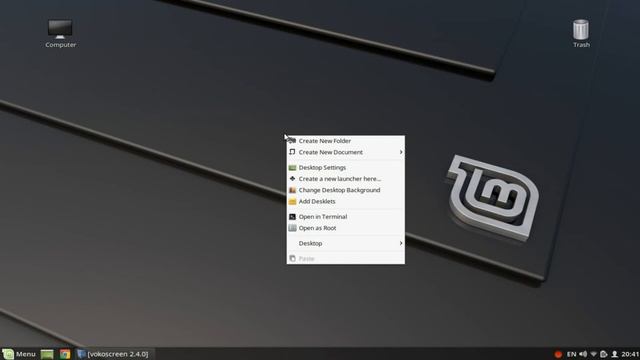Click the red recording indicator tray icon
Image resolution: width=640 pixels, height=360 pixels.
coord(558,354)
